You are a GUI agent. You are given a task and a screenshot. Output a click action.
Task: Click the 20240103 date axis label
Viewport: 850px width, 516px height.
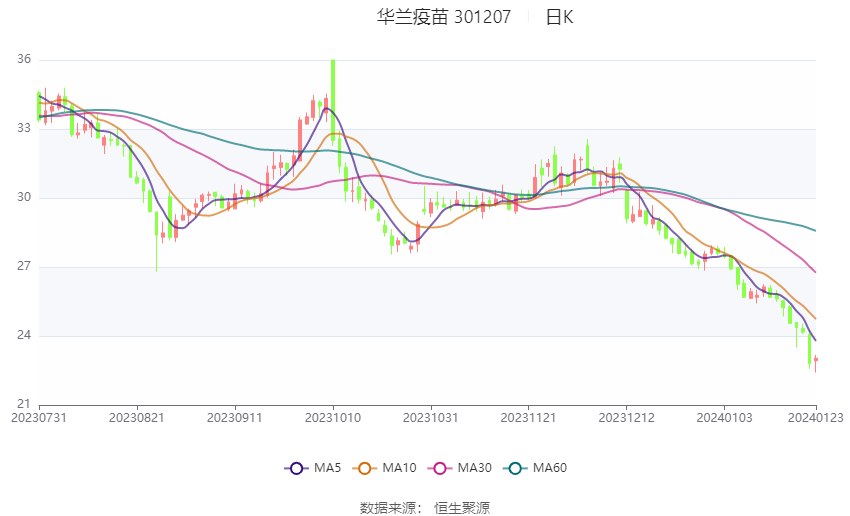pyautogui.click(x=724, y=418)
